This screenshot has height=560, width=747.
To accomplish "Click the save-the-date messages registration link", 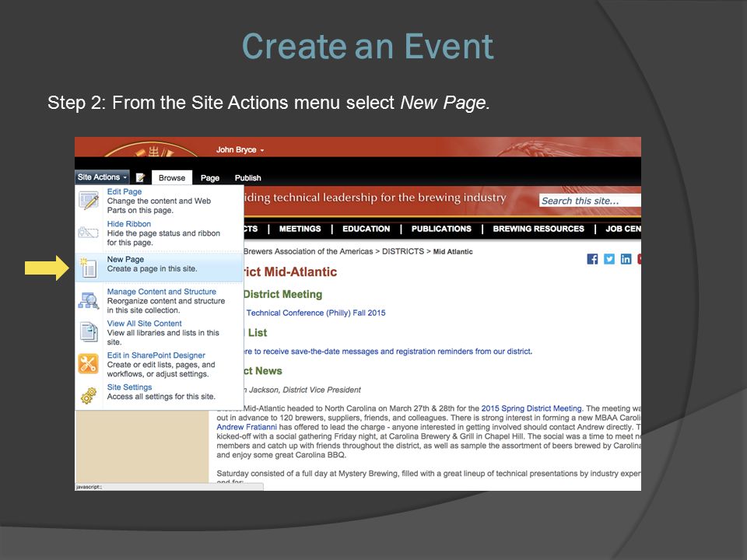I will [388, 352].
